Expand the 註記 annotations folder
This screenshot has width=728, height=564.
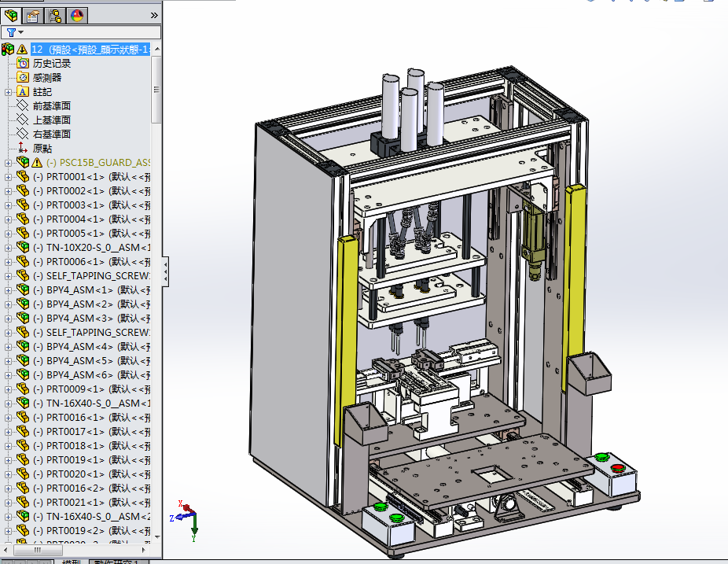[8, 92]
